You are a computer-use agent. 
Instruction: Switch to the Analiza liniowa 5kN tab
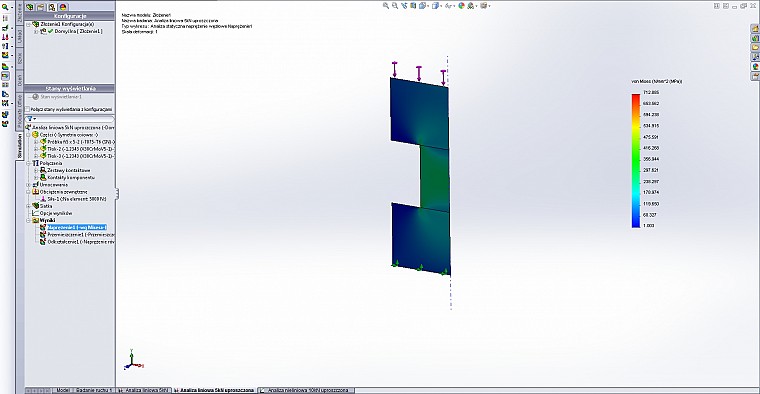pos(144,390)
